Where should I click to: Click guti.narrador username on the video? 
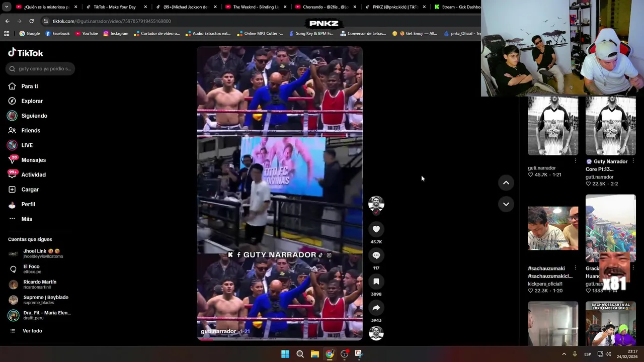pyautogui.click(x=218, y=331)
